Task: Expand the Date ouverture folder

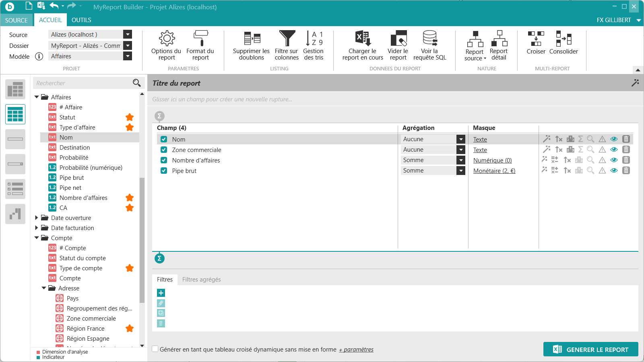Action: [37, 218]
